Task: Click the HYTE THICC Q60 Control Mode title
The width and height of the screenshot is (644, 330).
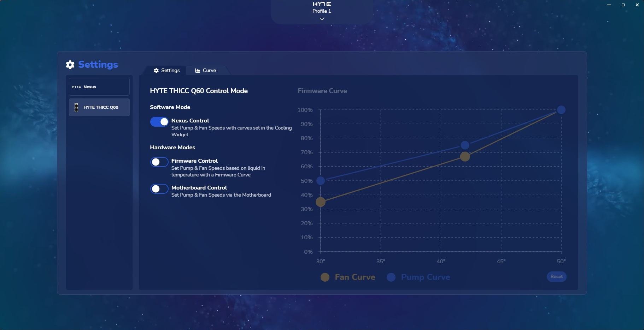Action: (199, 91)
